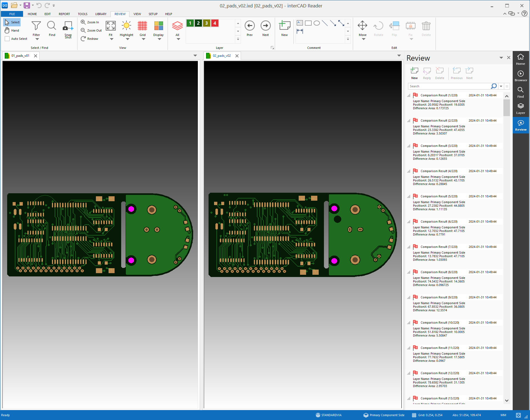Open the TOOLS ribbon tab
Viewport: 530px width, 420px height.
point(82,14)
